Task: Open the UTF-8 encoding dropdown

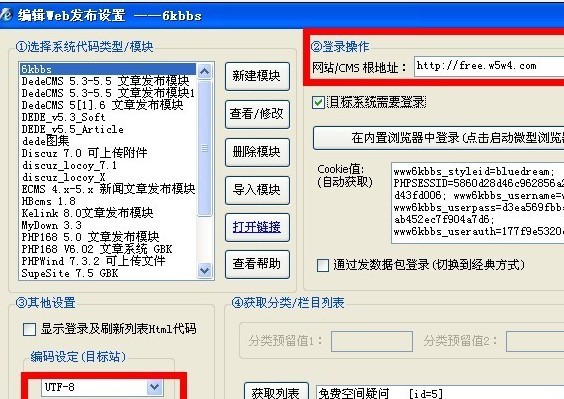Action: (x=155, y=387)
